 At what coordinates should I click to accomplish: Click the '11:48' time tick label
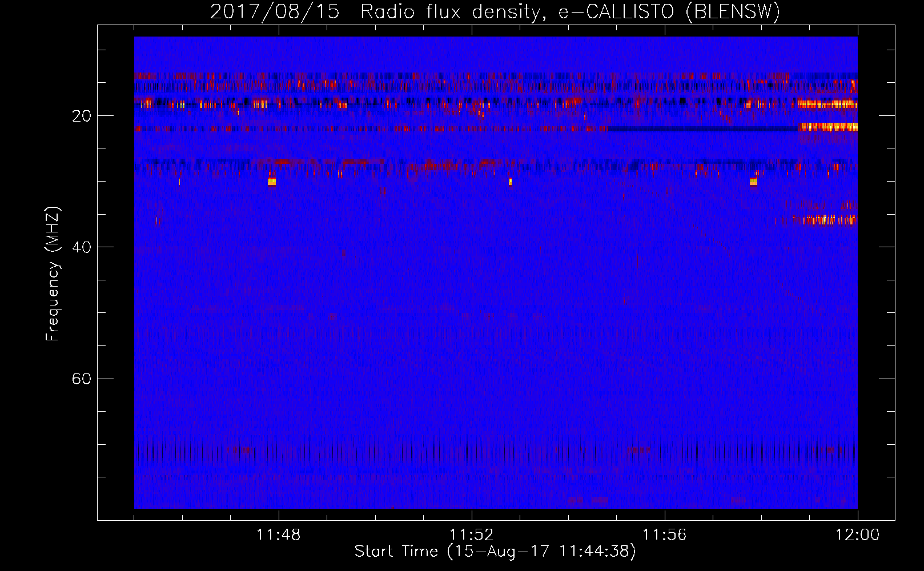[x=279, y=535]
